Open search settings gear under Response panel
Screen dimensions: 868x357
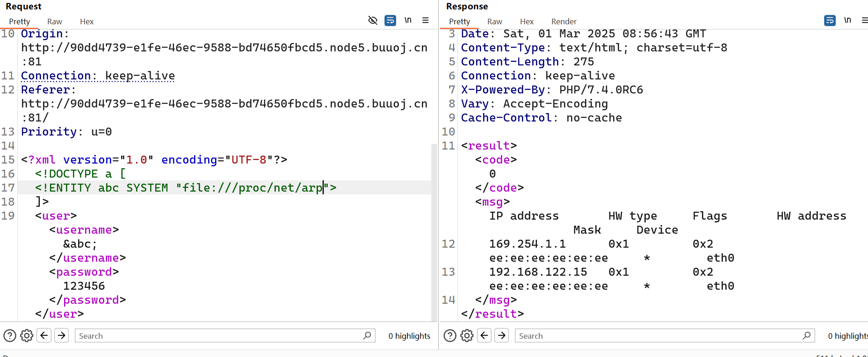(x=467, y=336)
